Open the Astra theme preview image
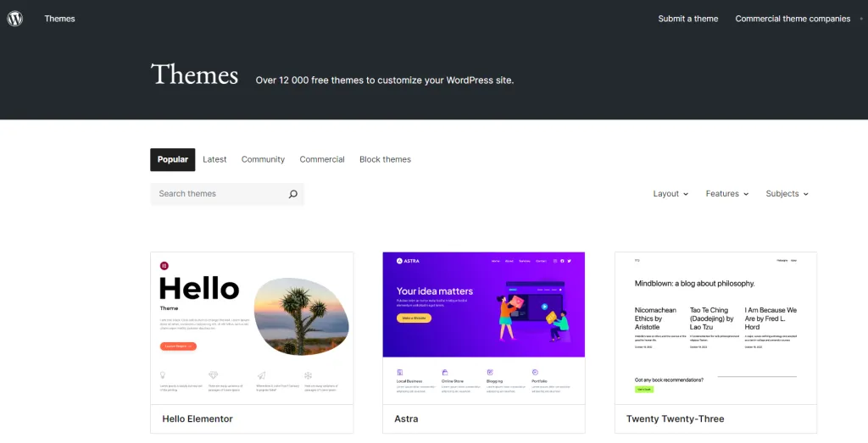The width and height of the screenshot is (868, 443). [x=484, y=328]
